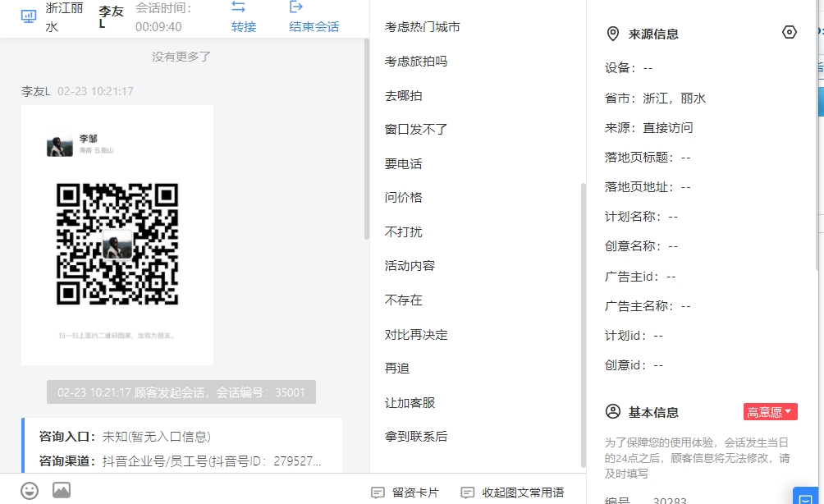
Task: Select quick phrase 对比再决定
Action: coord(416,335)
